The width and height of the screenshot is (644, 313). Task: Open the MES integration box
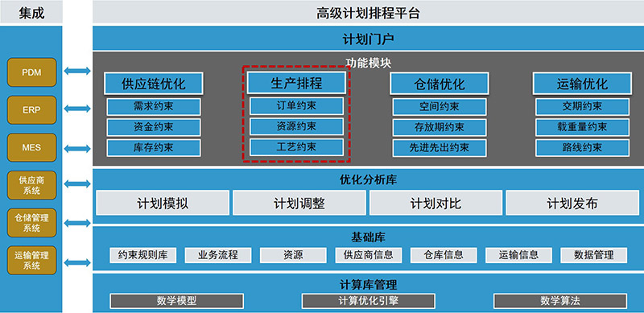31,147
